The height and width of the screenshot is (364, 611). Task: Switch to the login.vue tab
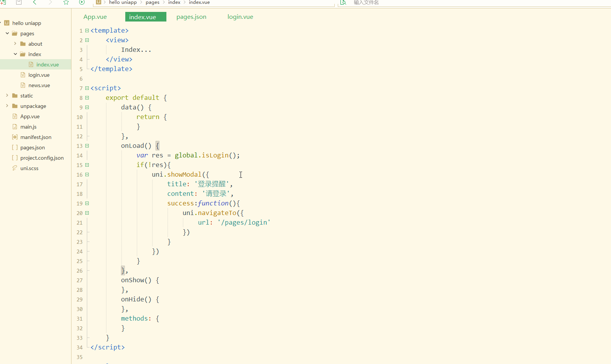[240, 17]
